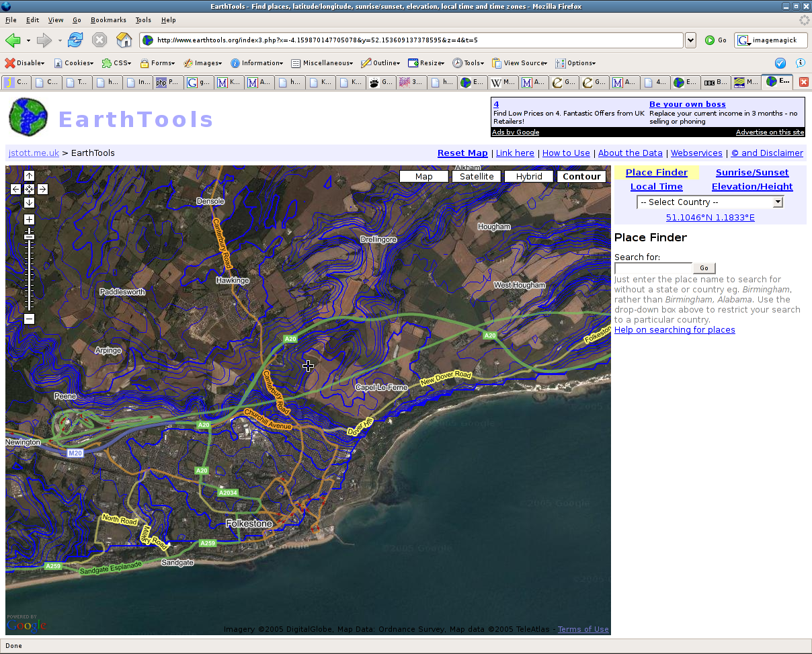Viewport: 812px width, 654px height.
Task: Switch to the Wikipedia W browser tab
Action: click(502, 83)
